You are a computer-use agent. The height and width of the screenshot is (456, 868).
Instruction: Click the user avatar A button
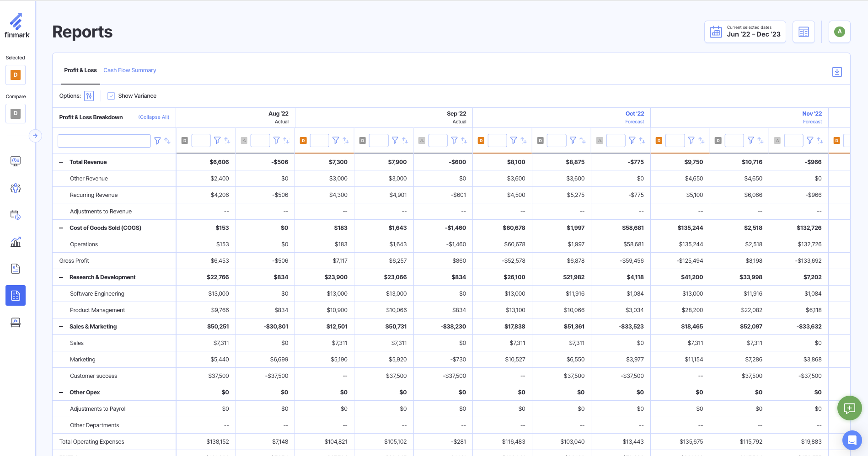839,32
